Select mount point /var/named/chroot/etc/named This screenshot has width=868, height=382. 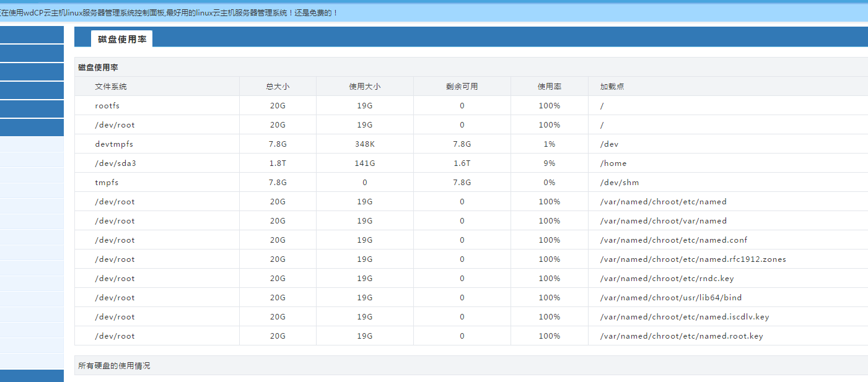click(663, 202)
